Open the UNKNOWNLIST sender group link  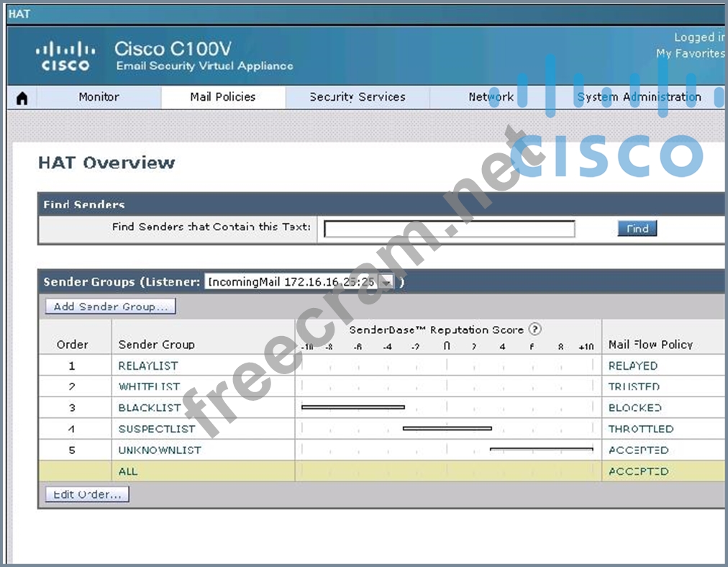pyautogui.click(x=160, y=450)
